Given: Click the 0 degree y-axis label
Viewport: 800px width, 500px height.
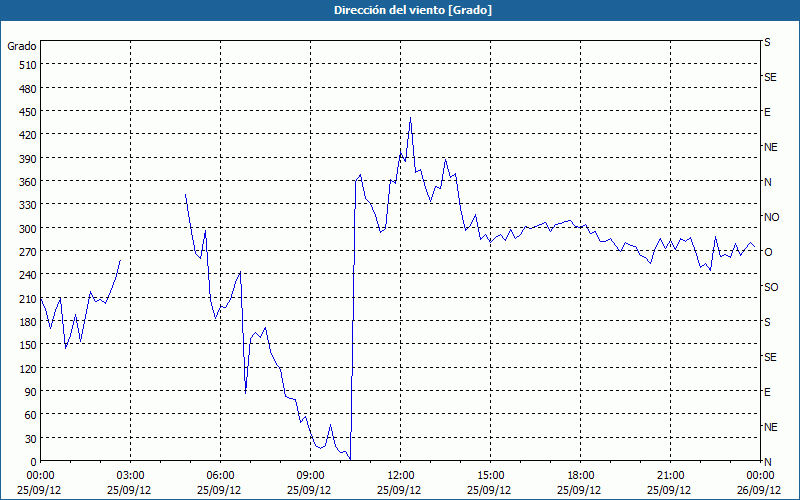Looking at the screenshot, I should [34, 462].
